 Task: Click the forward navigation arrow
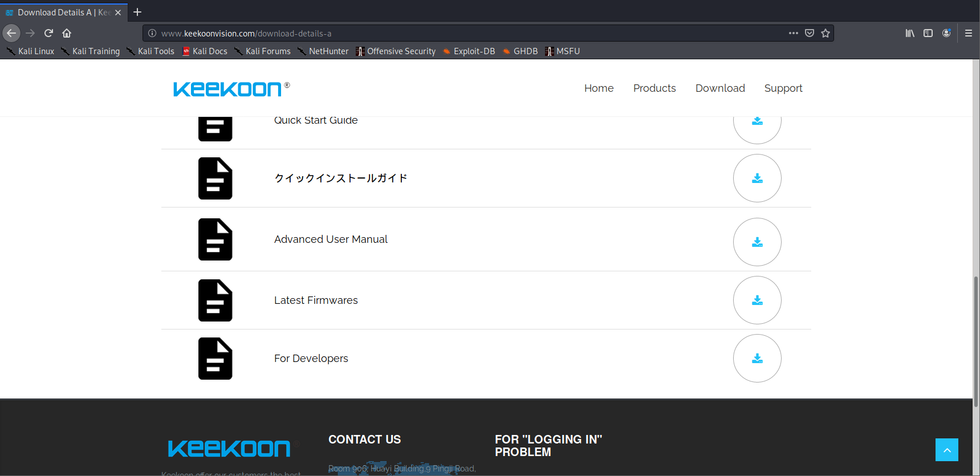point(30,33)
